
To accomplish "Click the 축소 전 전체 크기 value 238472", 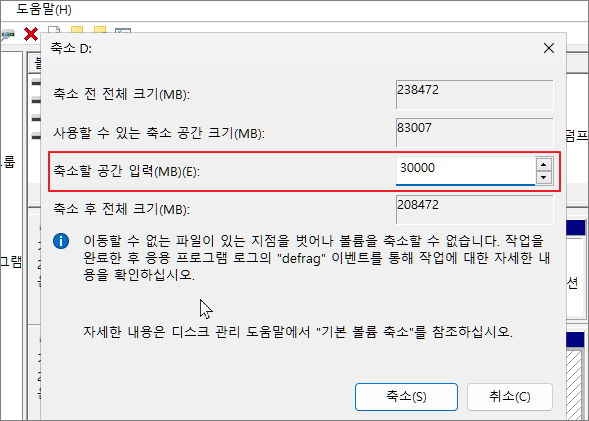I will (x=474, y=95).
